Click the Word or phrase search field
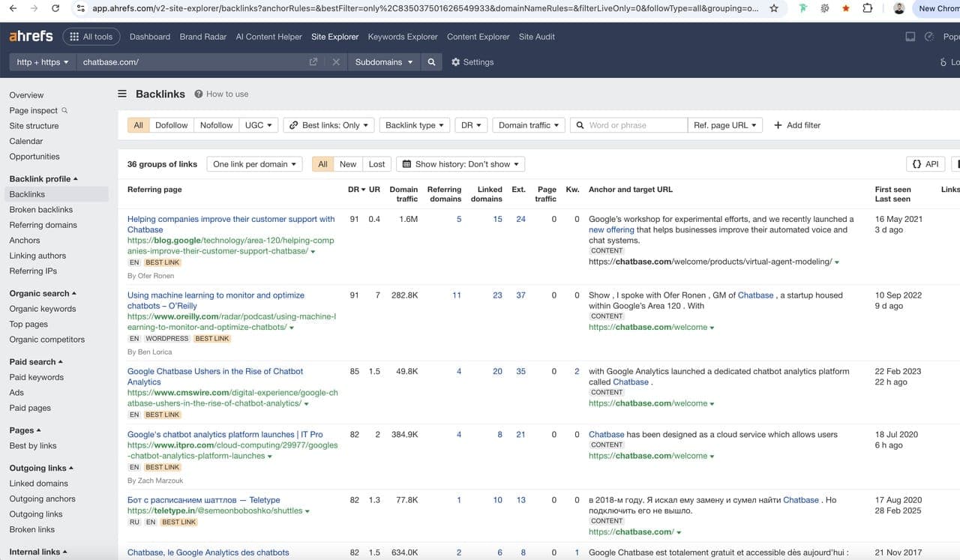The image size is (960, 560). click(629, 125)
